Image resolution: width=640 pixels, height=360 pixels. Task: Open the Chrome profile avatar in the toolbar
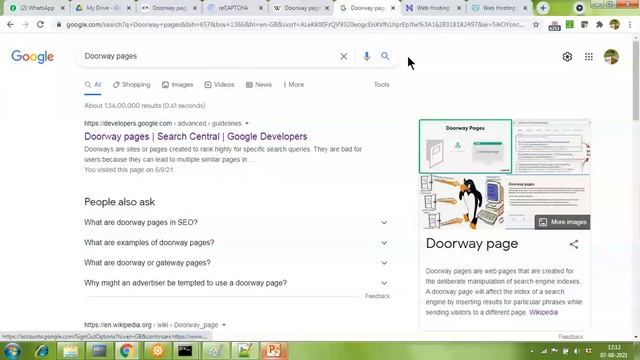pos(615,24)
